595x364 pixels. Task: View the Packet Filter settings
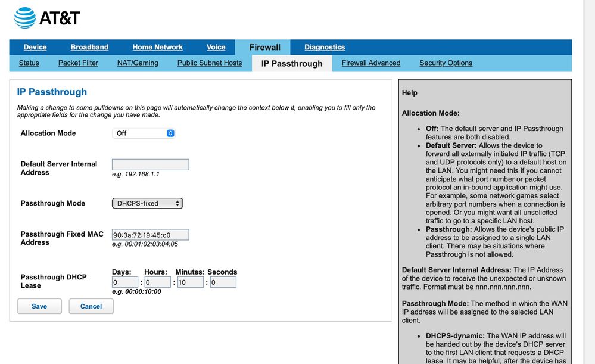[x=78, y=63]
